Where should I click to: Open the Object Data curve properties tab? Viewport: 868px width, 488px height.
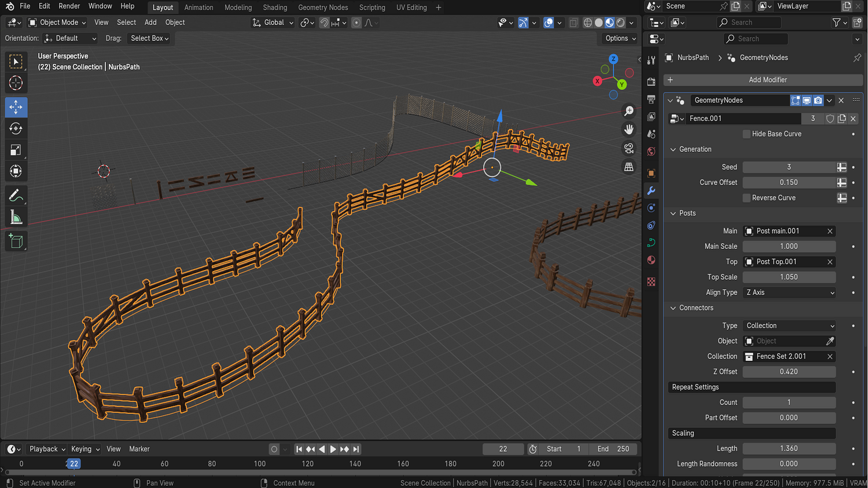(x=652, y=243)
